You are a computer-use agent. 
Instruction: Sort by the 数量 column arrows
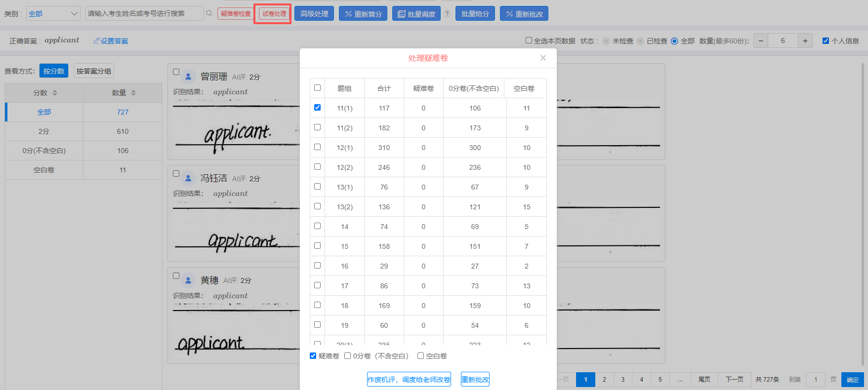(x=133, y=93)
